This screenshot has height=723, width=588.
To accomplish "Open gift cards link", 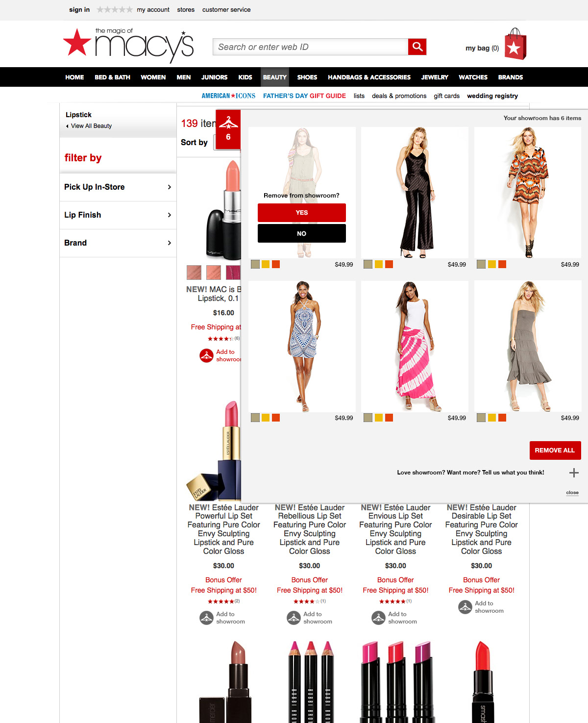I will click(446, 96).
